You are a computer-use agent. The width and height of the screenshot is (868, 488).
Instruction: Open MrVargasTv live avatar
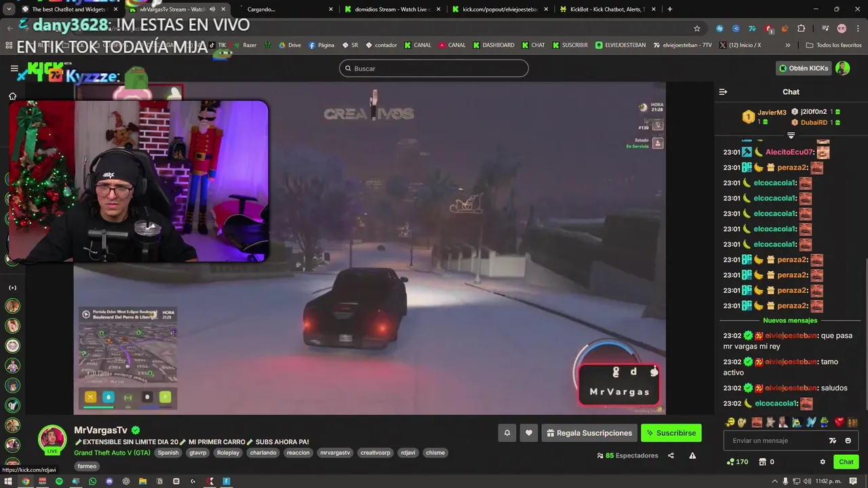tap(52, 440)
